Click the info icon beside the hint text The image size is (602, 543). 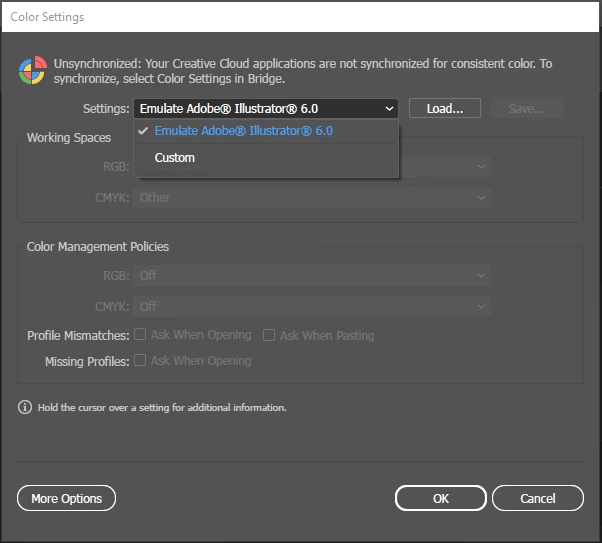coord(25,407)
